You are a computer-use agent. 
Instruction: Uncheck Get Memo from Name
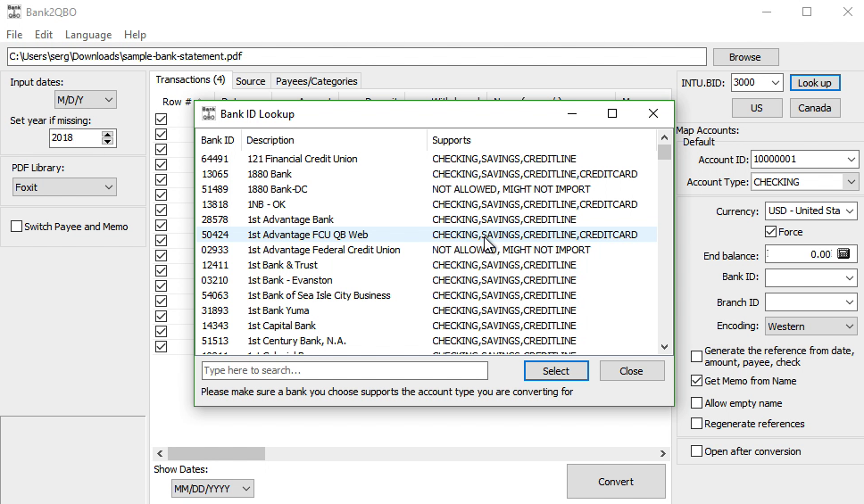coord(696,381)
